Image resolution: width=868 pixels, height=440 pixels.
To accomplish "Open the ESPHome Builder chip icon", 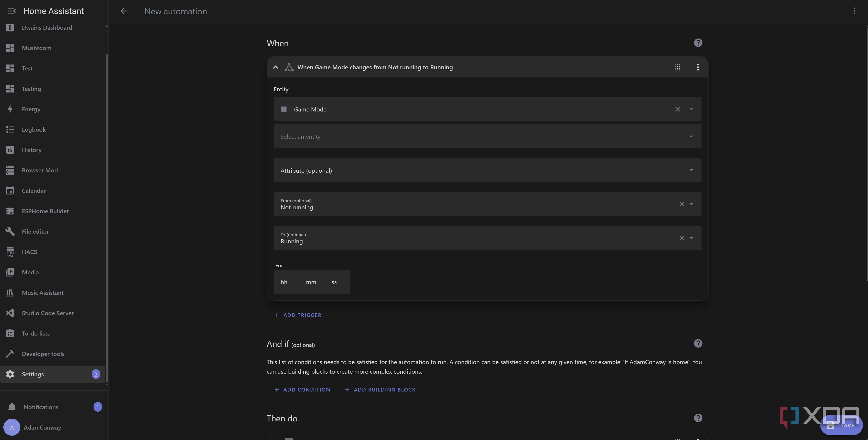I will [x=10, y=211].
